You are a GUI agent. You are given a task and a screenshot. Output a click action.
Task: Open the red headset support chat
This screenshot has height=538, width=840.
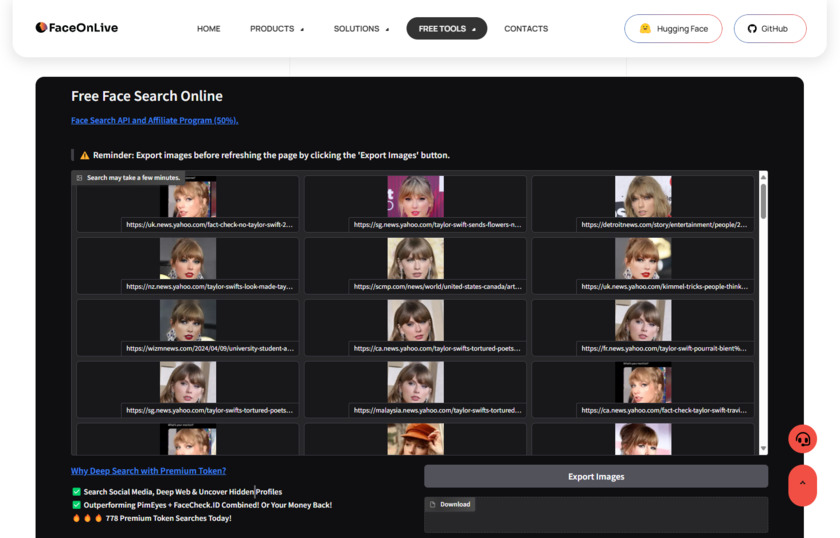tap(802, 439)
